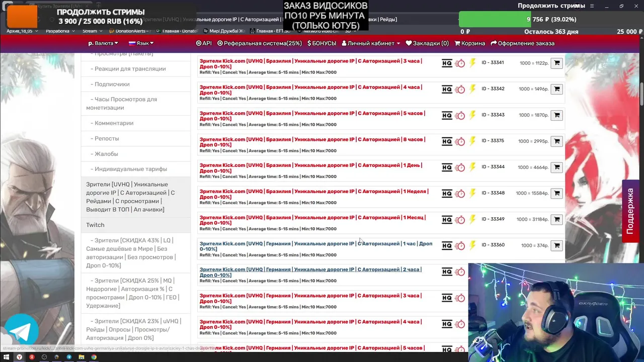This screenshot has width=644, height=362.
Task: Open API page in top menu
Action: click(x=204, y=43)
